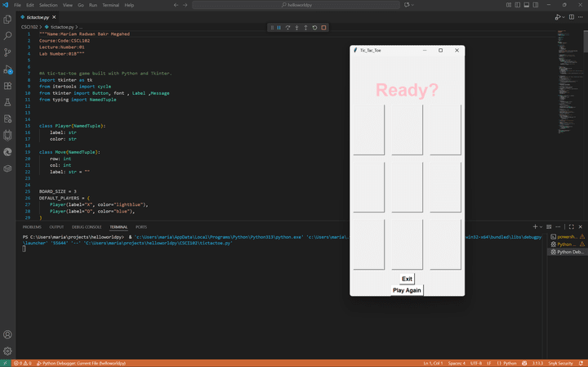
Task: Open the Source Control view
Action: pyautogui.click(x=7, y=52)
